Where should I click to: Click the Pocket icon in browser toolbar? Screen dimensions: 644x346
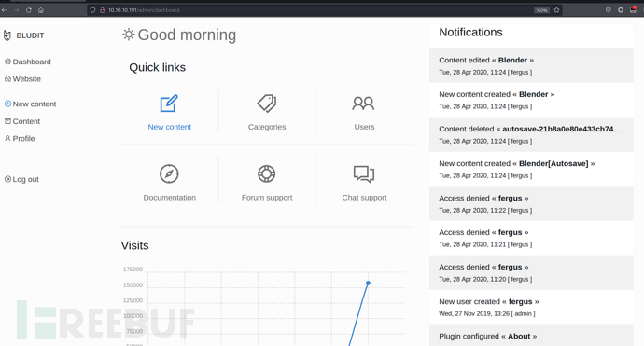click(x=609, y=10)
